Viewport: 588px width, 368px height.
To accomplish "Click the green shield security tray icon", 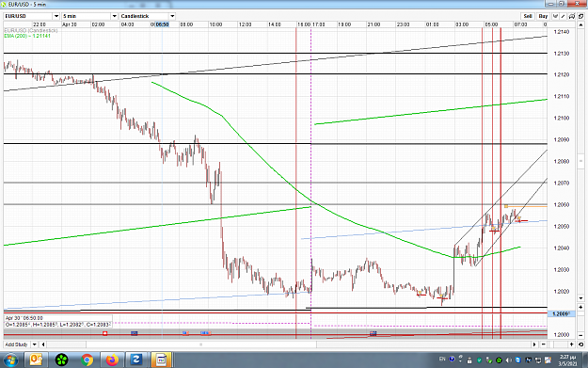I will tap(479, 360).
